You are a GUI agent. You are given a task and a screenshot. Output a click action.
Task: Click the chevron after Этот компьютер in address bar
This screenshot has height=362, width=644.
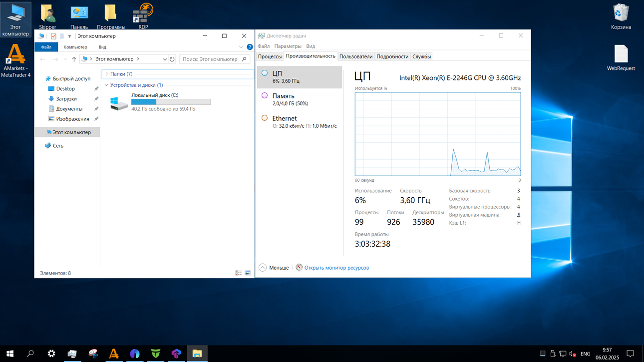138,59
